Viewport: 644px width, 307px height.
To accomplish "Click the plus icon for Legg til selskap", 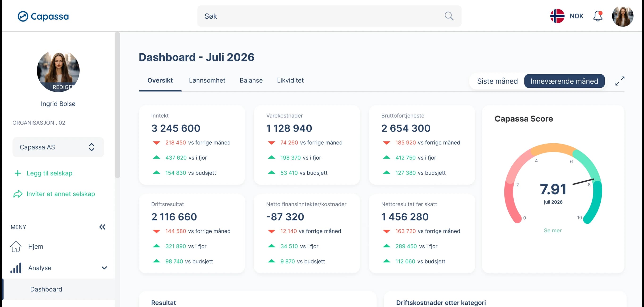I will (x=18, y=173).
